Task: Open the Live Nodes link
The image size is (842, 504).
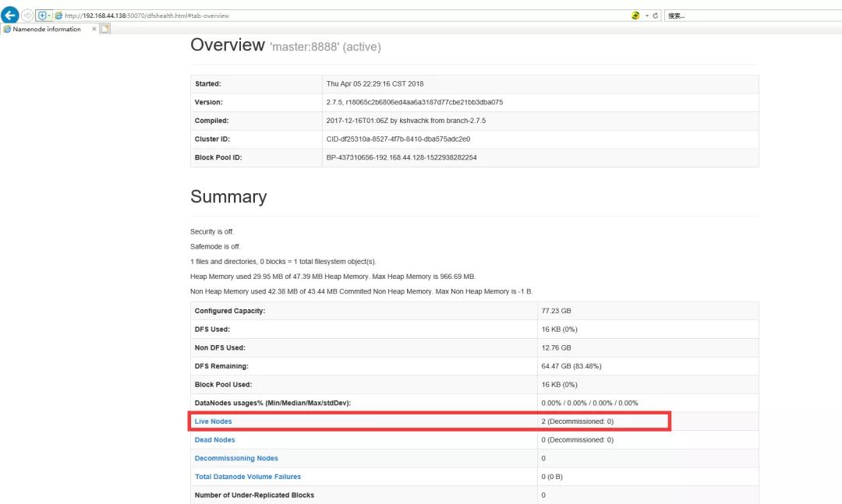Action: pos(213,421)
